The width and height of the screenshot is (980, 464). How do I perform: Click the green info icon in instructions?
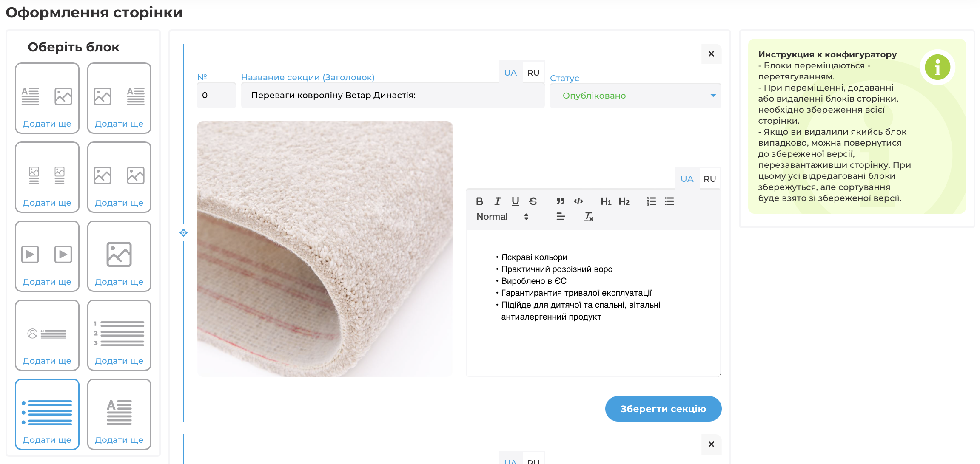pos(937,67)
